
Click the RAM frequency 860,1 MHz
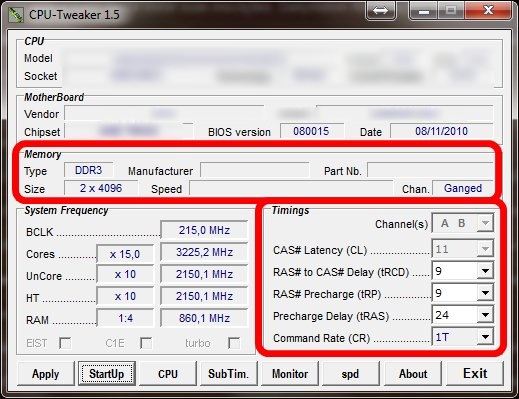pyautogui.click(x=204, y=318)
